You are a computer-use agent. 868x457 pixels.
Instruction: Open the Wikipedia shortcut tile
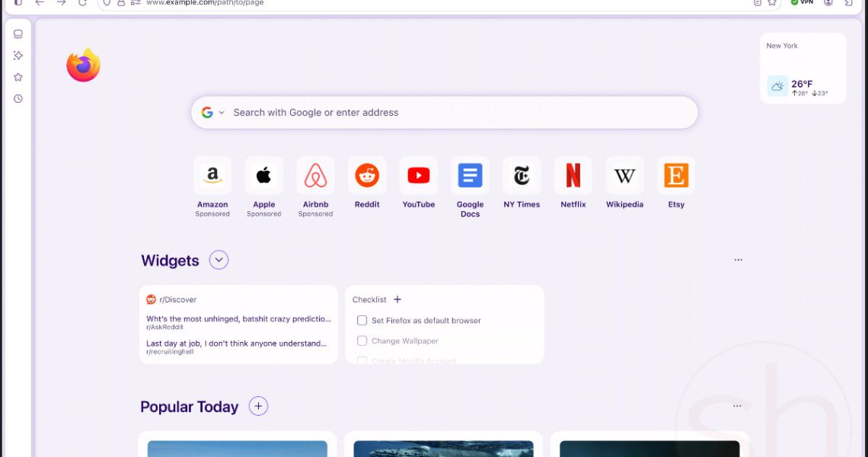click(x=624, y=176)
